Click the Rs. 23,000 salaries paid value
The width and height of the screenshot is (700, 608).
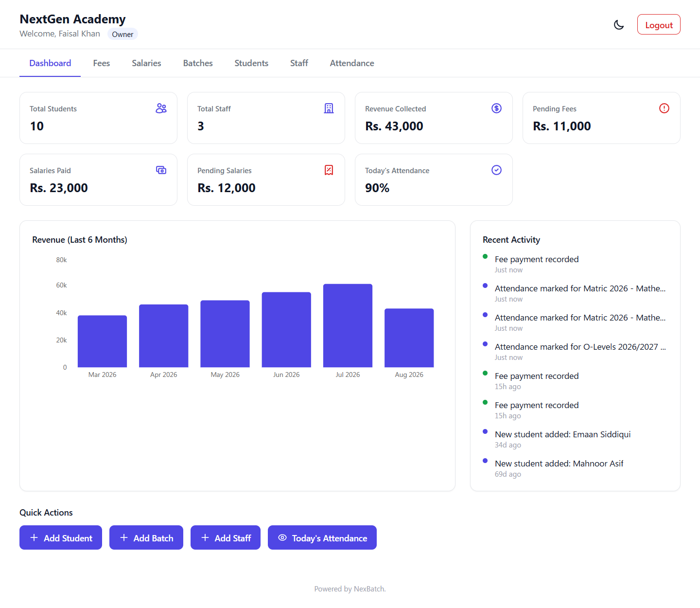[59, 188]
